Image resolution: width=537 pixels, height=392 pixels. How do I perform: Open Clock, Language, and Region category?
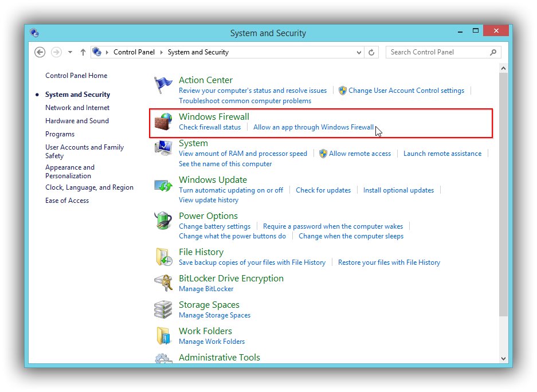(x=89, y=187)
